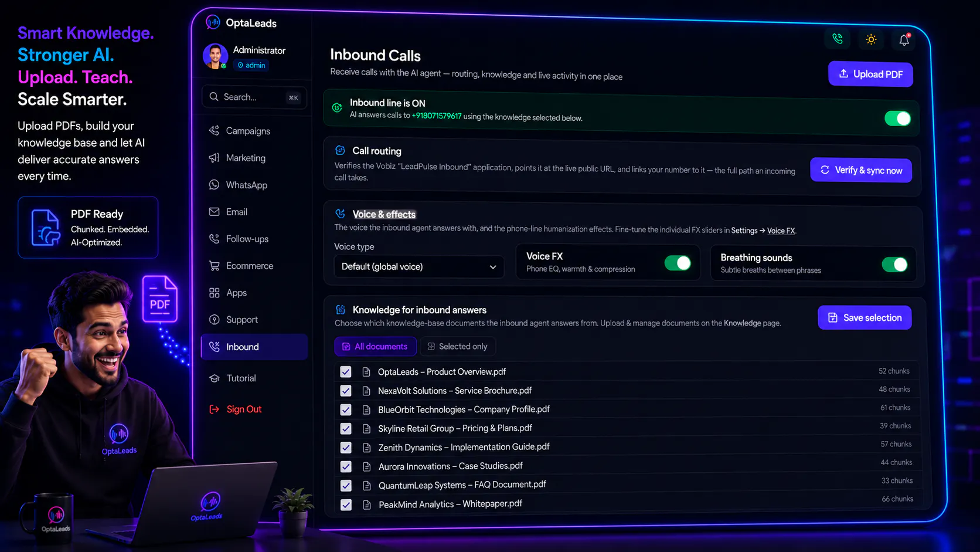This screenshot has height=552, width=980.
Task: Click the Sign Out arrow icon
Action: click(214, 409)
